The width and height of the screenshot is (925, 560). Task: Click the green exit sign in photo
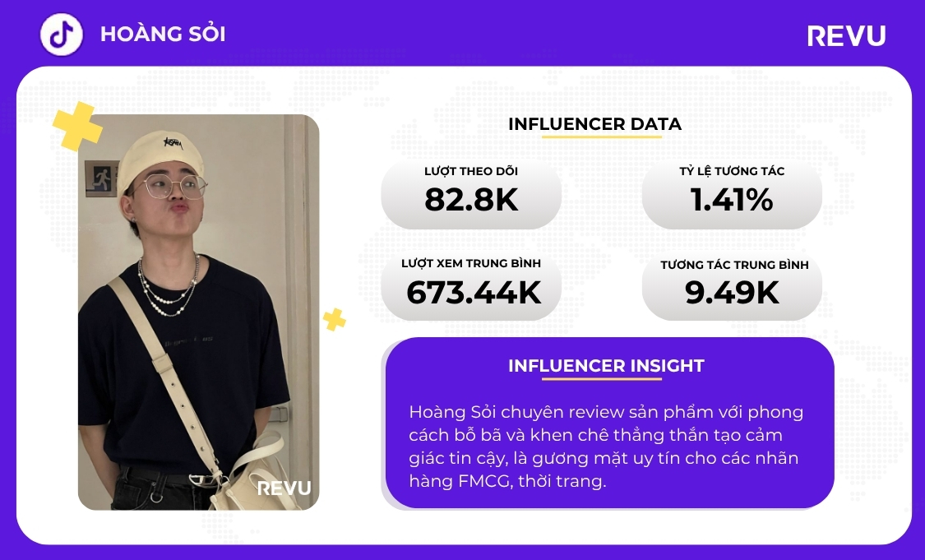tap(102, 176)
